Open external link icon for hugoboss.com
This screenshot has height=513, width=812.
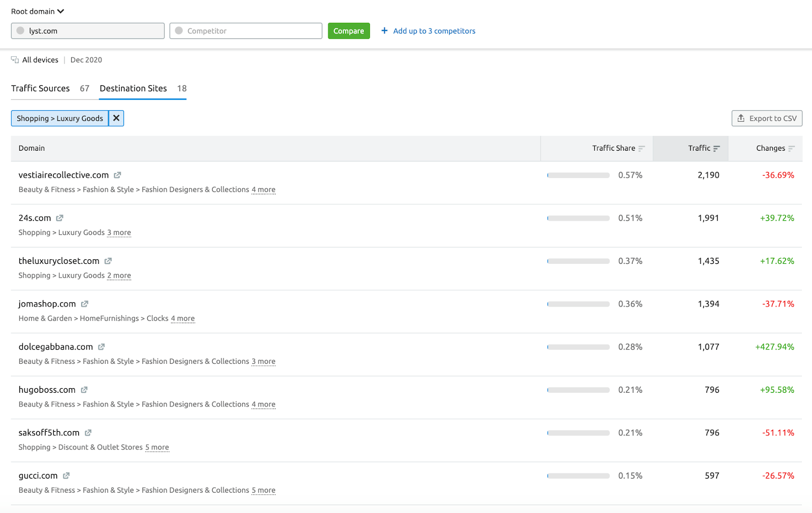tap(84, 390)
